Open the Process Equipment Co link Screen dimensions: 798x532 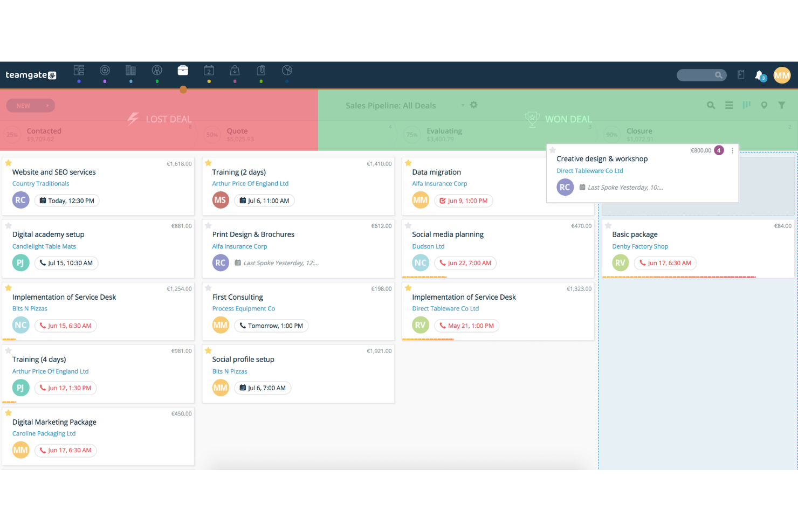(x=243, y=309)
